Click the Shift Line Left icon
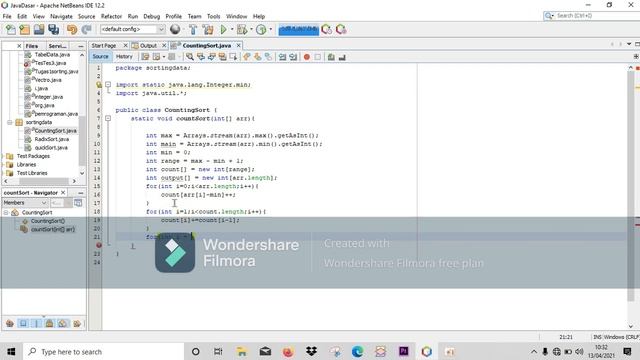The height and width of the screenshot is (360, 640). [x=282, y=57]
